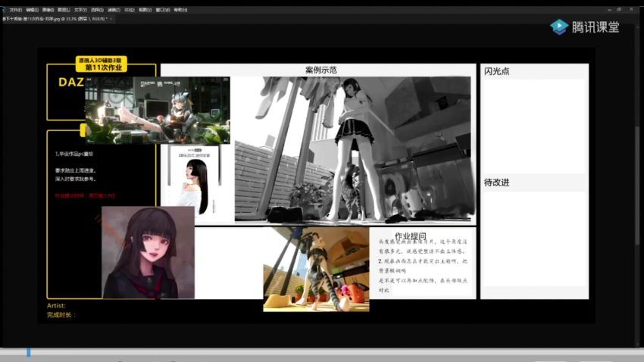Click the anime girl portrait painting
Image resolution: width=644 pixels, height=362 pixels.
click(x=148, y=252)
